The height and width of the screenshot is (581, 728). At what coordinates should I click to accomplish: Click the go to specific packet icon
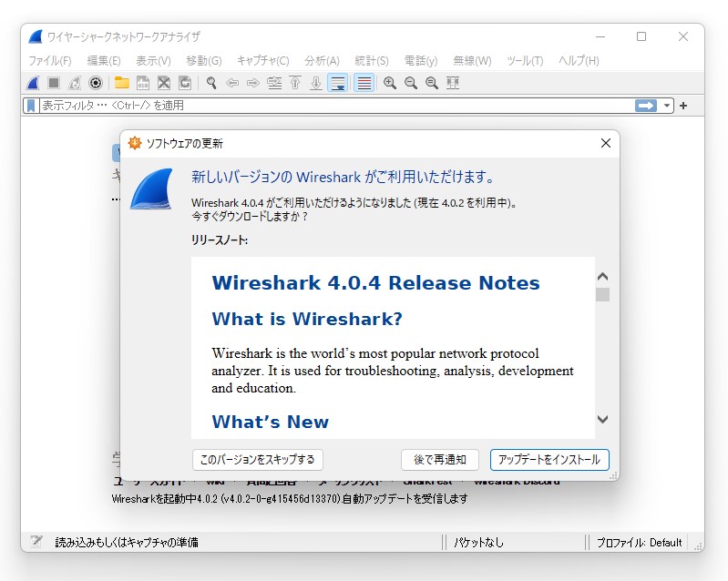tap(274, 83)
